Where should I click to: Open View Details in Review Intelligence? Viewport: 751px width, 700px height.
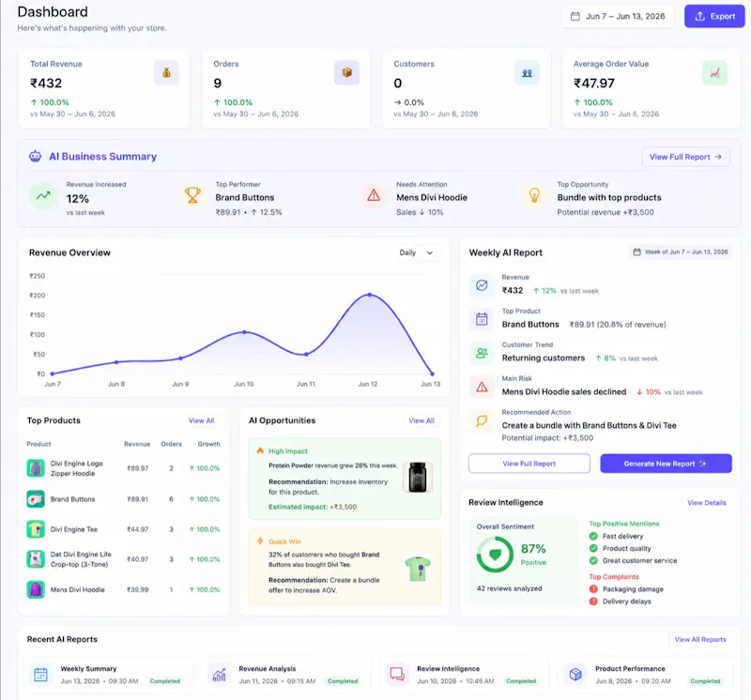click(707, 503)
